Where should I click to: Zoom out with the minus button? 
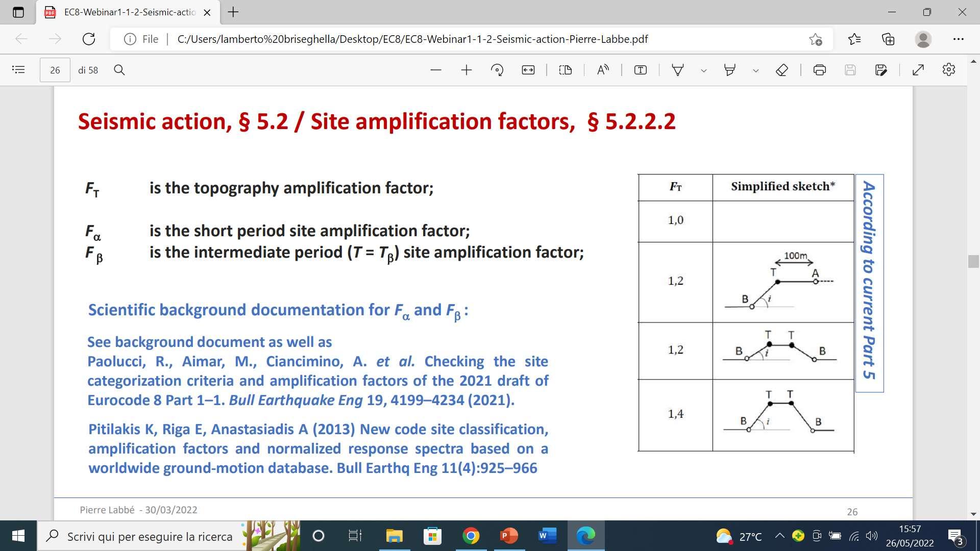[x=435, y=70]
